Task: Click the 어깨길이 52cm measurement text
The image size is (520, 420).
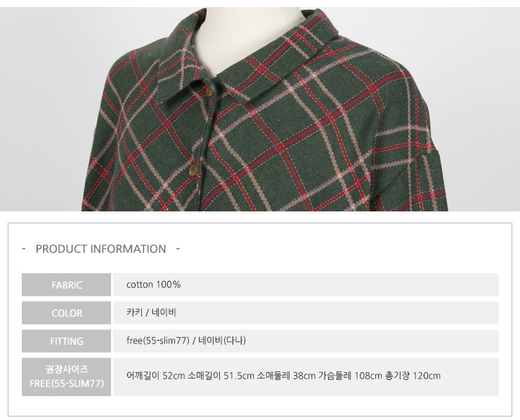Action: click(x=155, y=376)
